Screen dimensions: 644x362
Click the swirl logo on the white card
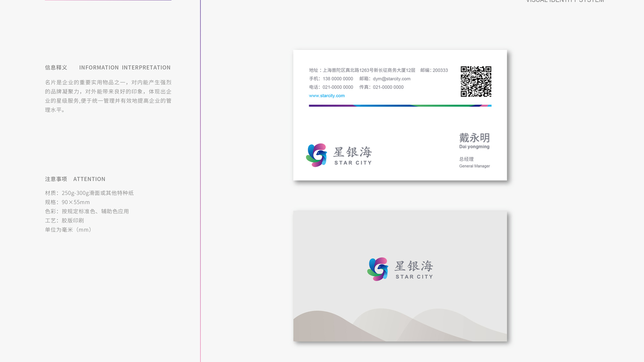[x=317, y=155]
